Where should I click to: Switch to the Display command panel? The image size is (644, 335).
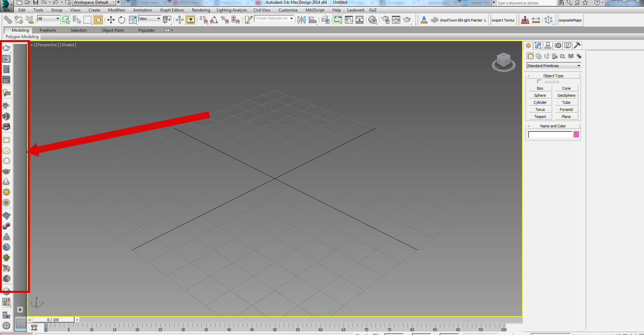click(x=568, y=45)
